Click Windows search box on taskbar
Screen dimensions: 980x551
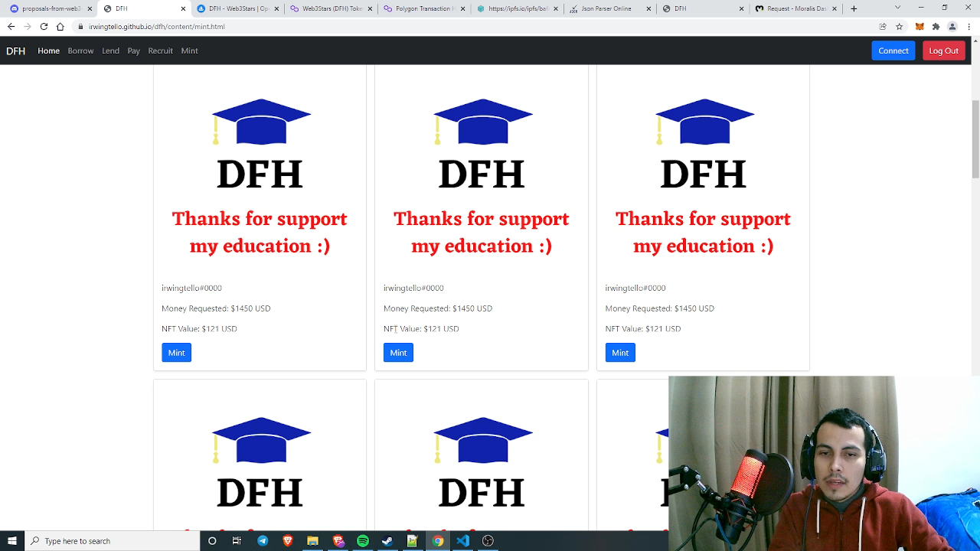(x=112, y=541)
